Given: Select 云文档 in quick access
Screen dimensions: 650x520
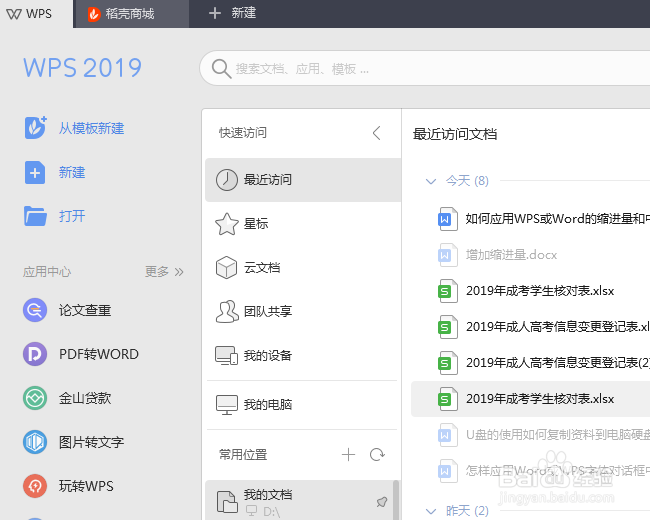Looking at the screenshot, I should tap(303, 267).
